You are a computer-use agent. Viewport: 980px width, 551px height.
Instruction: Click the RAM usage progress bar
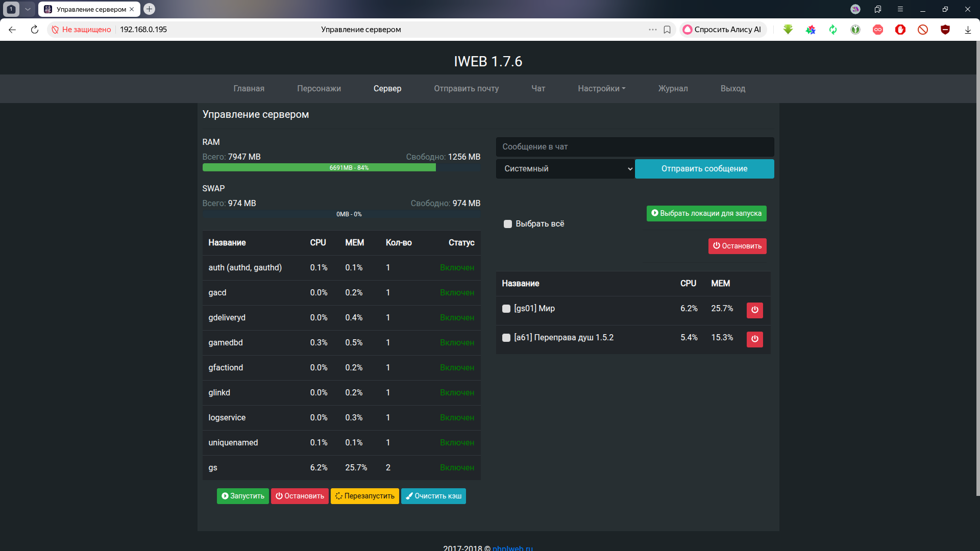click(341, 168)
